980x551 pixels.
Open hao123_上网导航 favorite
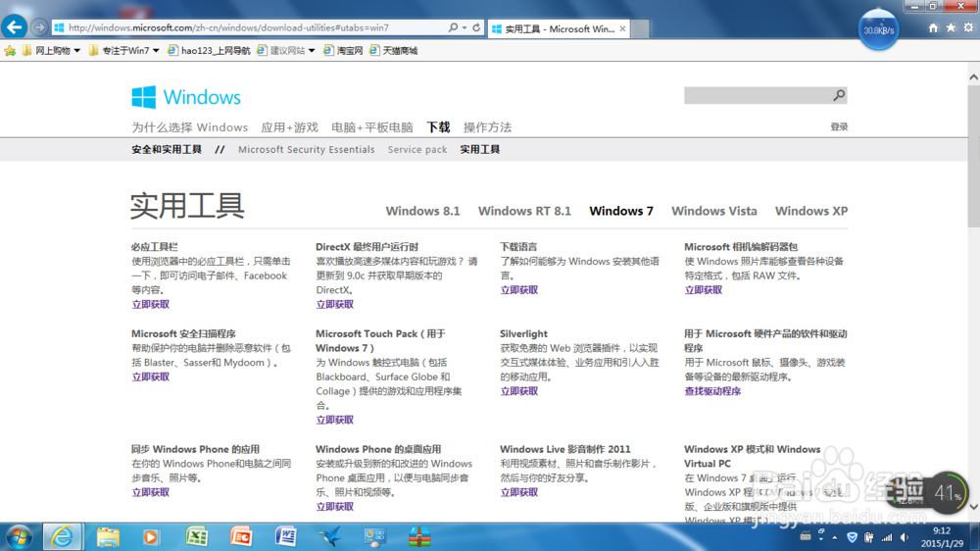(x=209, y=51)
